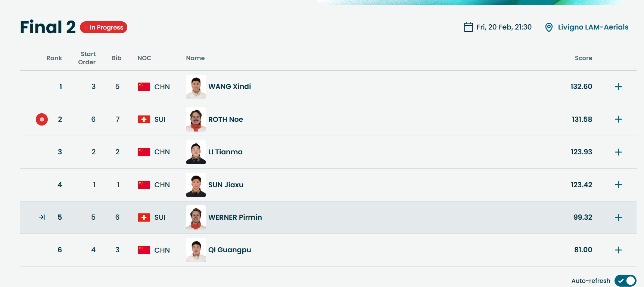Open Livigno LAM-Aerials venue link
Viewport: 644px width, 287px height.
[593, 27]
